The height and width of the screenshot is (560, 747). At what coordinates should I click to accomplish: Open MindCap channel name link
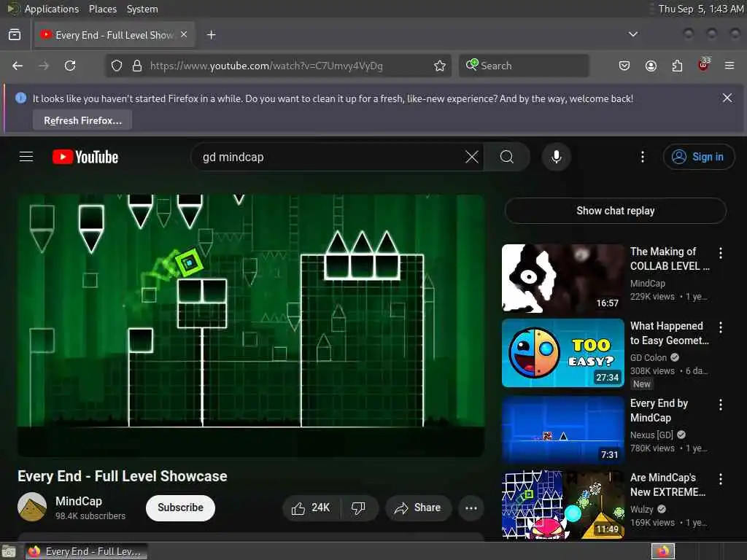[79, 502]
